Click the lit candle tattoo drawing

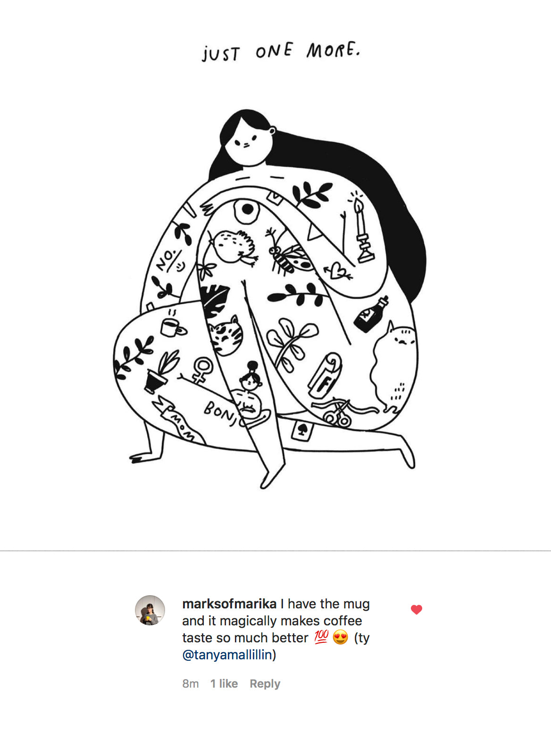362,227
